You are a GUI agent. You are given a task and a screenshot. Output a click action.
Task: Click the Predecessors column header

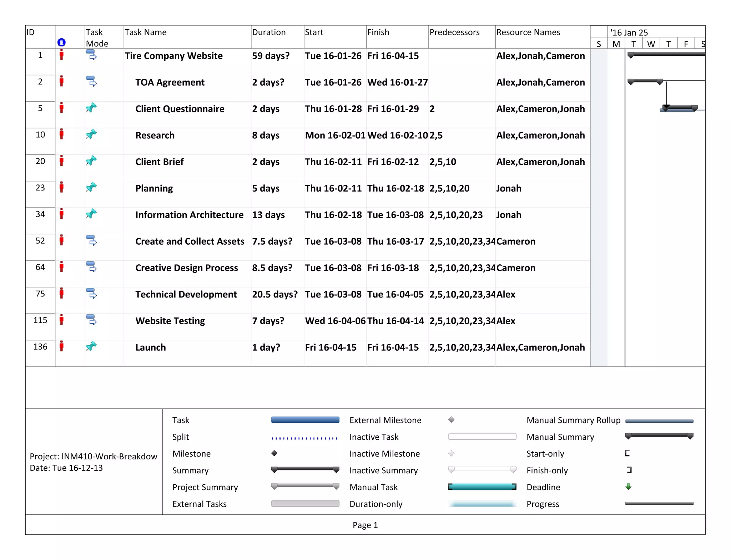454,32
